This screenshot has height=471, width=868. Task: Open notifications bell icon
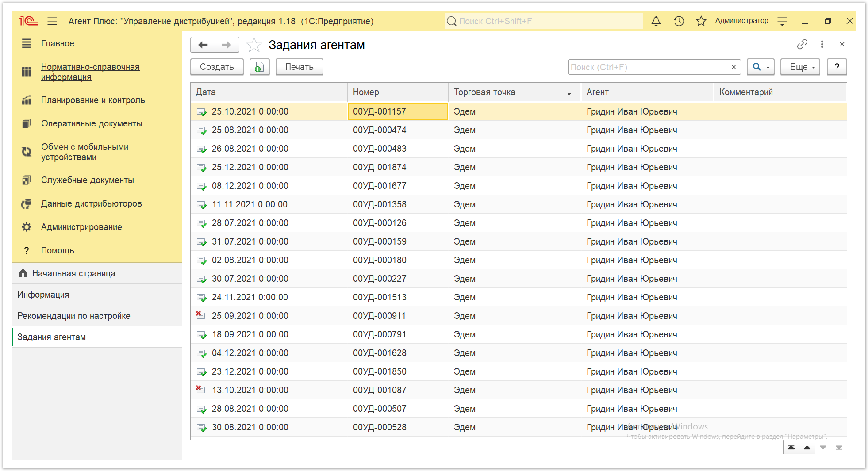click(656, 21)
